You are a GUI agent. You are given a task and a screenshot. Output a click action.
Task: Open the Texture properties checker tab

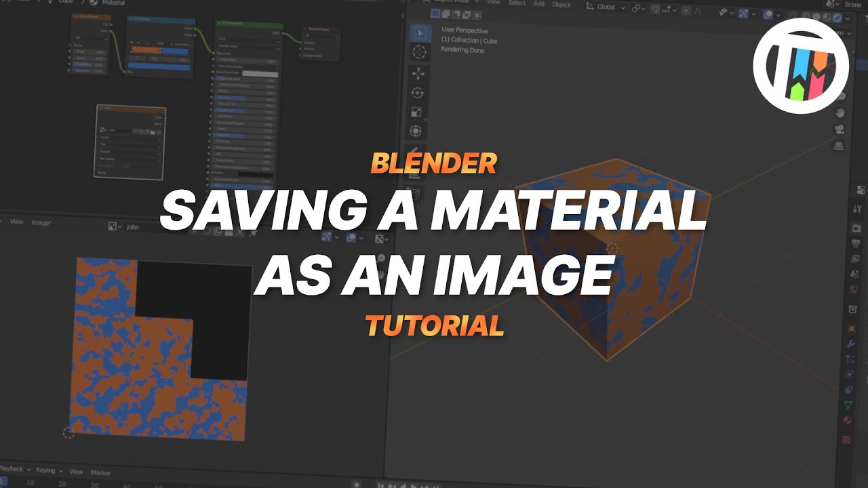tap(846, 439)
